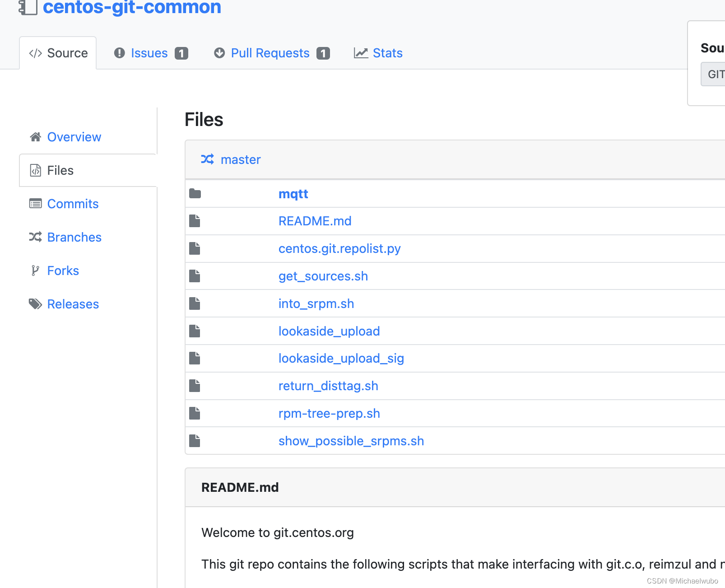Viewport: 725px width, 588px height.
Task: Click the GIT protocol selector in Source panel
Action: [715, 74]
